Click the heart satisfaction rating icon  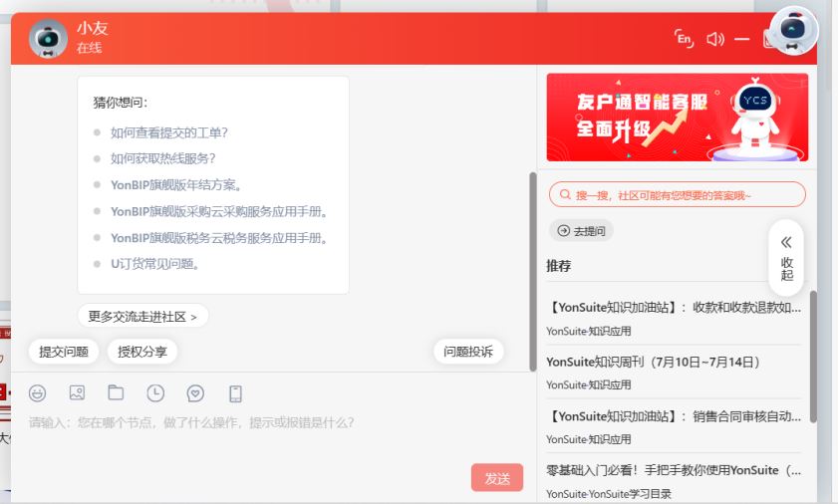point(195,392)
